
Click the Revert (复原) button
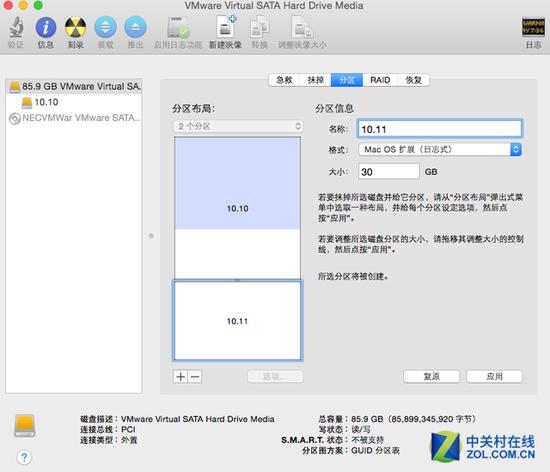tap(431, 377)
